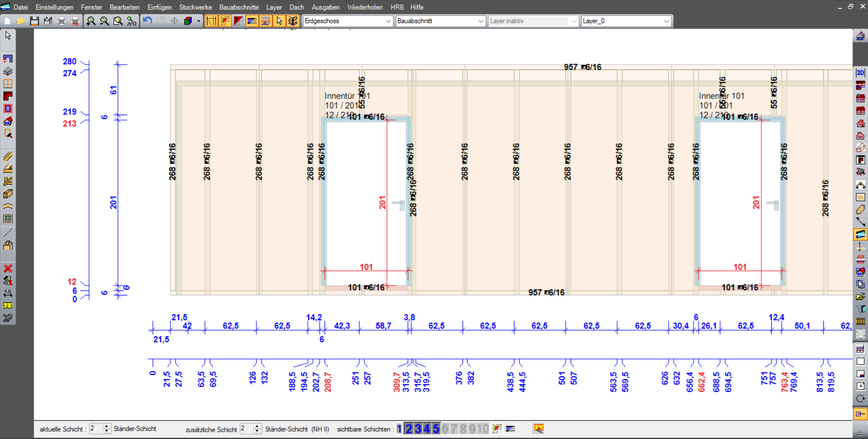The height and width of the screenshot is (439, 868).
Task: Open the Dach menu
Action: (297, 7)
